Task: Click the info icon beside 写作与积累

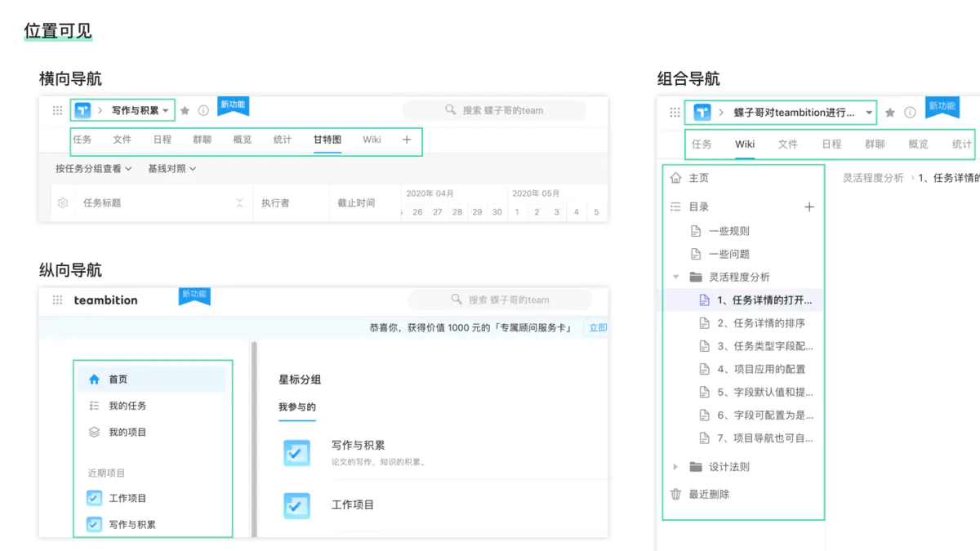Action: (x=203, y=110)
